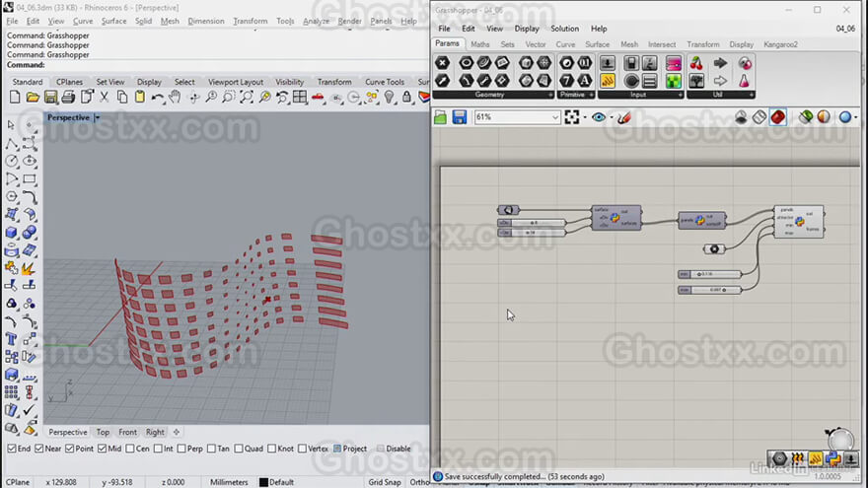868x488 pixels.
Task: Select the Circle tool in left sidebar
Action: click(x=12, y=161)
